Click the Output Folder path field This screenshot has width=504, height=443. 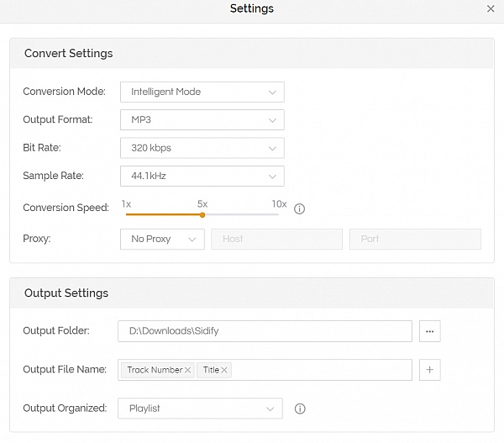(x=265, y=331)
